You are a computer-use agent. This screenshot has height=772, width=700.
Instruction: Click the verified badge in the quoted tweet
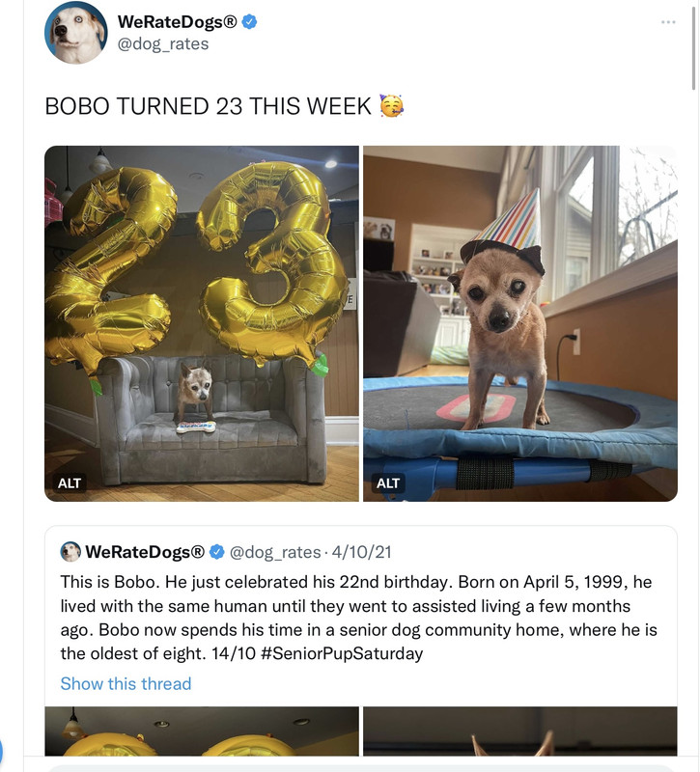pos(217,552)
